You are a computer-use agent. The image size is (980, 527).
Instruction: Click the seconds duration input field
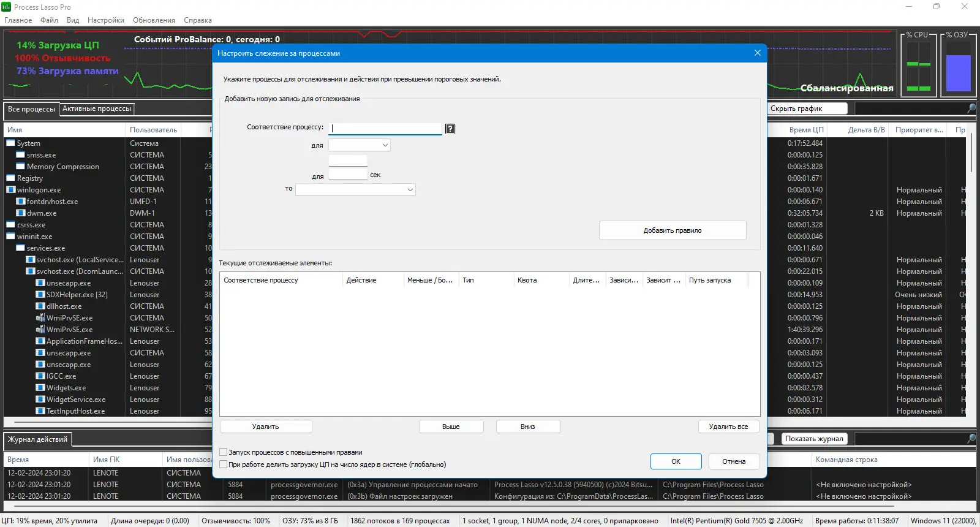pyautogui.click(x=348, y=175)
